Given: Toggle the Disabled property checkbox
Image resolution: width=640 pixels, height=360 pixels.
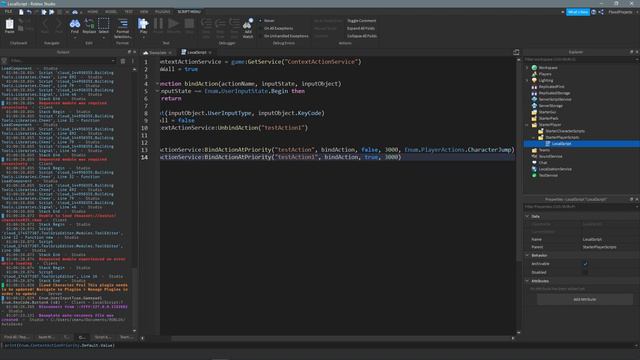Looking at the screenshot, I should coord(585,272).
